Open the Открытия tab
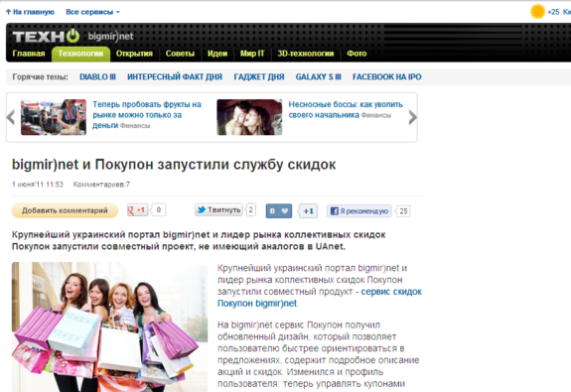The width and height of the screenshot is (571, 392). coord(134,54)
